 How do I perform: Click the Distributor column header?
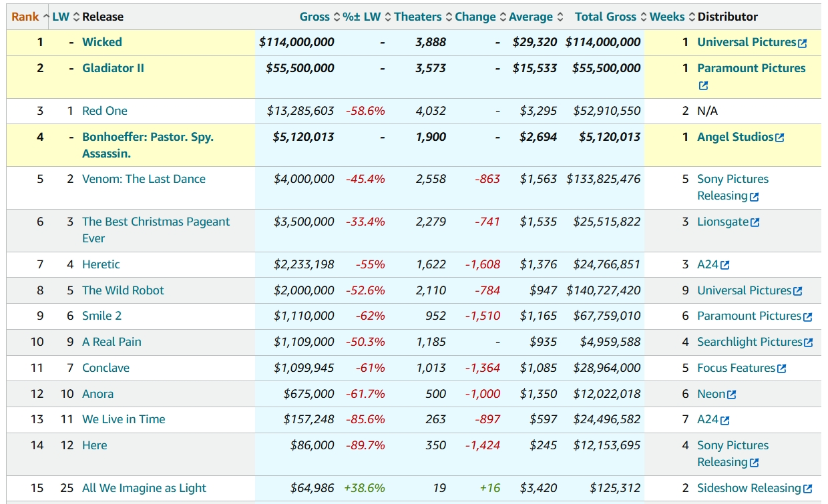728,17
